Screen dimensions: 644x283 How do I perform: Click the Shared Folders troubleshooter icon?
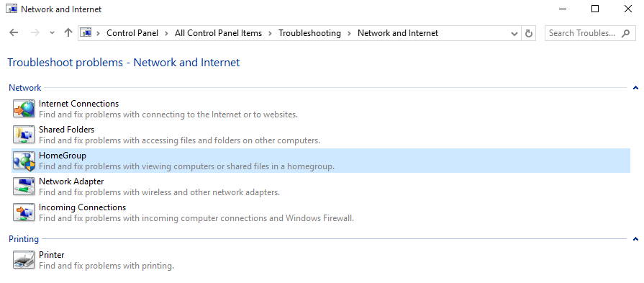[24, 135]
